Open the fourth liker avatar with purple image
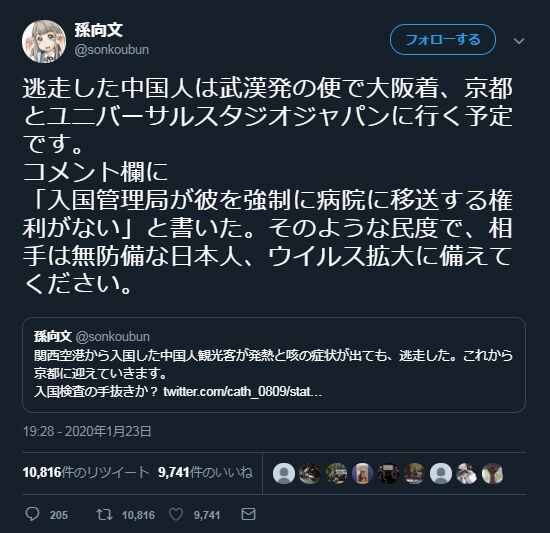This screenshot has height=533, width=550. coord(362,473)
